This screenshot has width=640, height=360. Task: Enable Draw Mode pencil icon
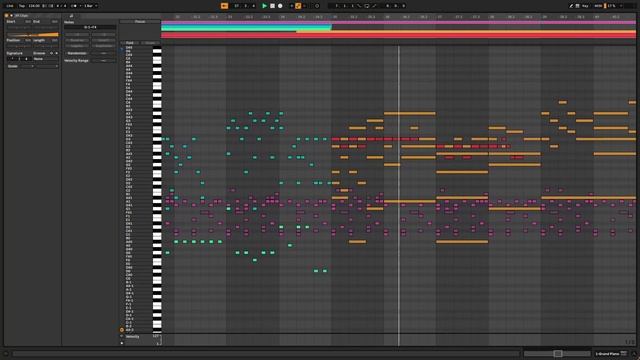tap(571, 6)
